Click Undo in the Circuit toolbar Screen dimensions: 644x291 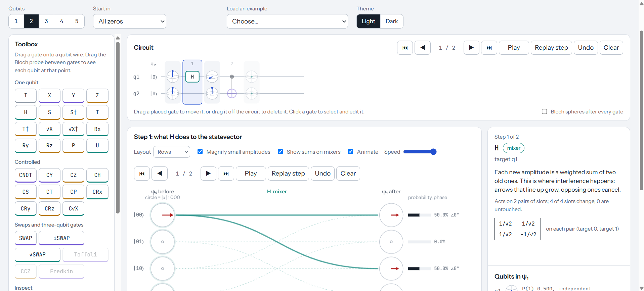coord(586,48)
